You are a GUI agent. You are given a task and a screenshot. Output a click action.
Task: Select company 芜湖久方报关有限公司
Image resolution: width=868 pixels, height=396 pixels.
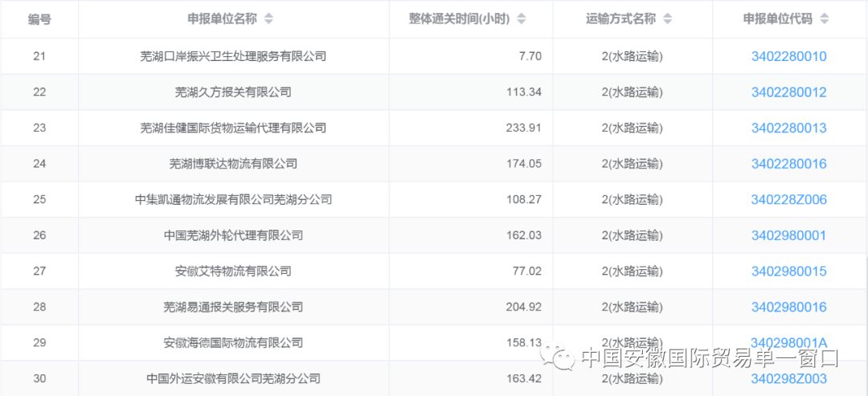[233, 92]
